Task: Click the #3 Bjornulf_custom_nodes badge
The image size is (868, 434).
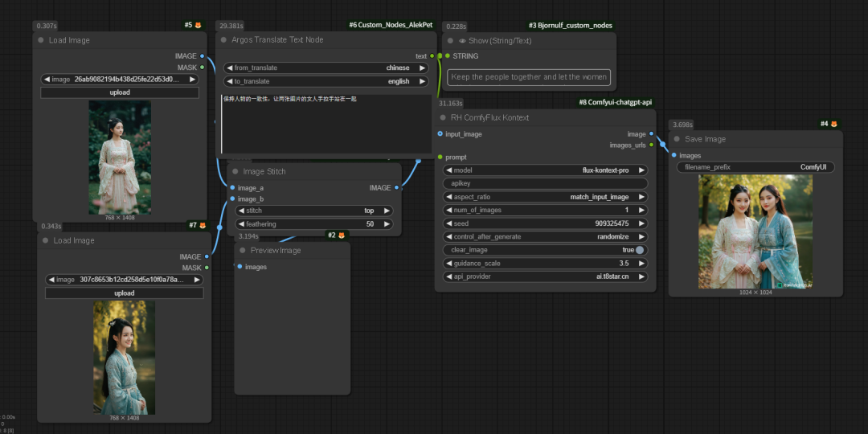Action: [570, 26]
